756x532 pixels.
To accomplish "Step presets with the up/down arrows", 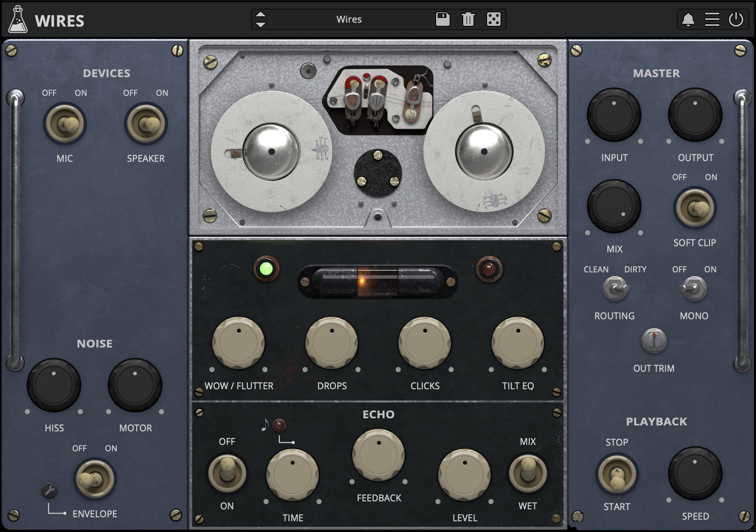I will point(261,19).
